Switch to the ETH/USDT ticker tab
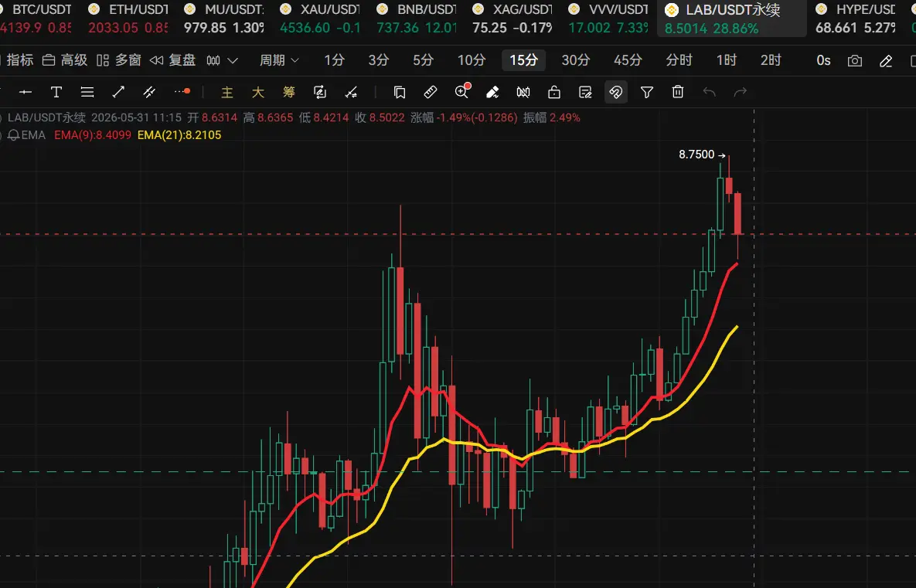This screenshot has height=588, width=916. point(128,18)
